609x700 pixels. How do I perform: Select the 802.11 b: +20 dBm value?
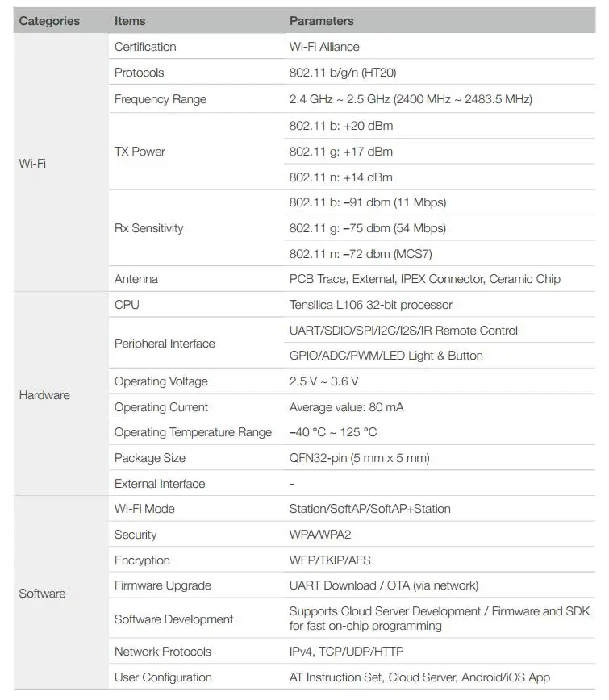(x=341, y=126)
